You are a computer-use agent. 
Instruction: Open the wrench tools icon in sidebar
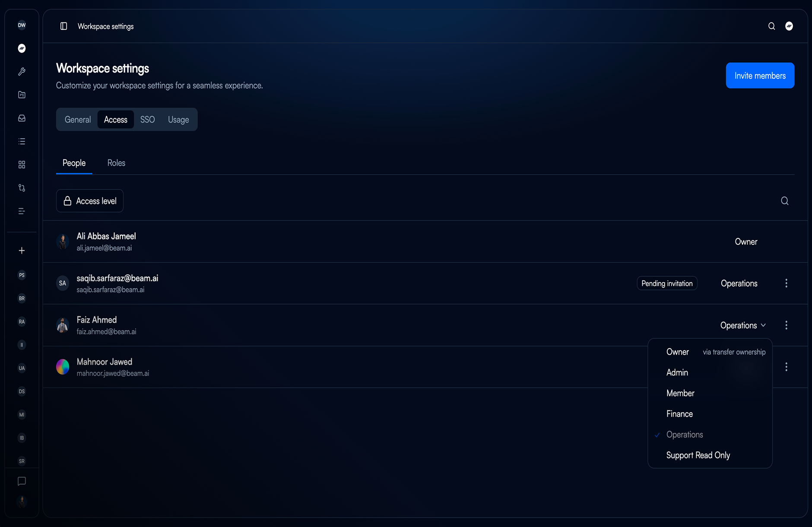point(22,72)
